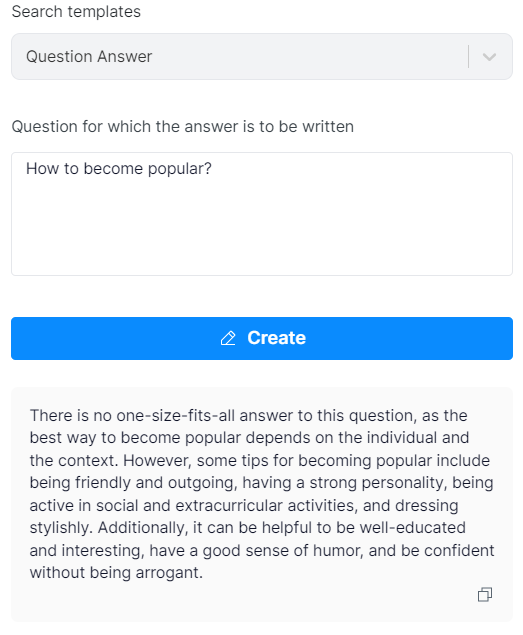Select the 'Question Answer' selected value text
Screen dimensions: 523x635
[89, 57]
